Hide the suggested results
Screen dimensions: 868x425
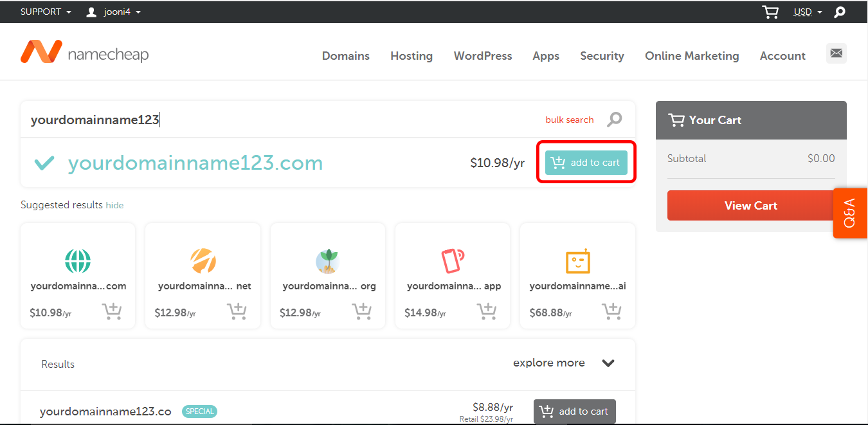(114, 205)
